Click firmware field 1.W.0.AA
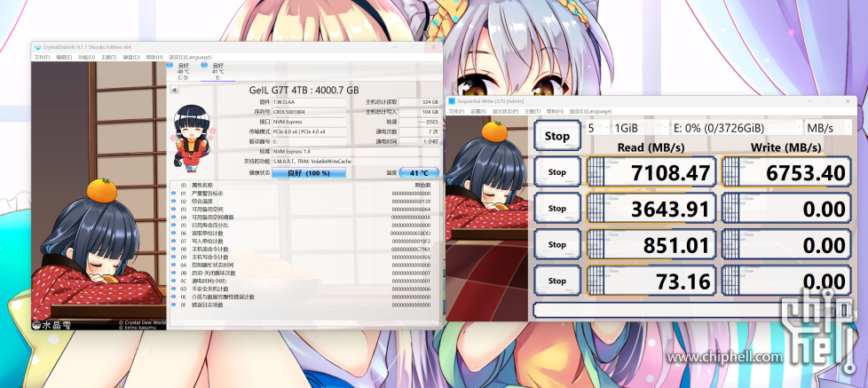This screenshot has height=388, width=868. tap(309, 102)
